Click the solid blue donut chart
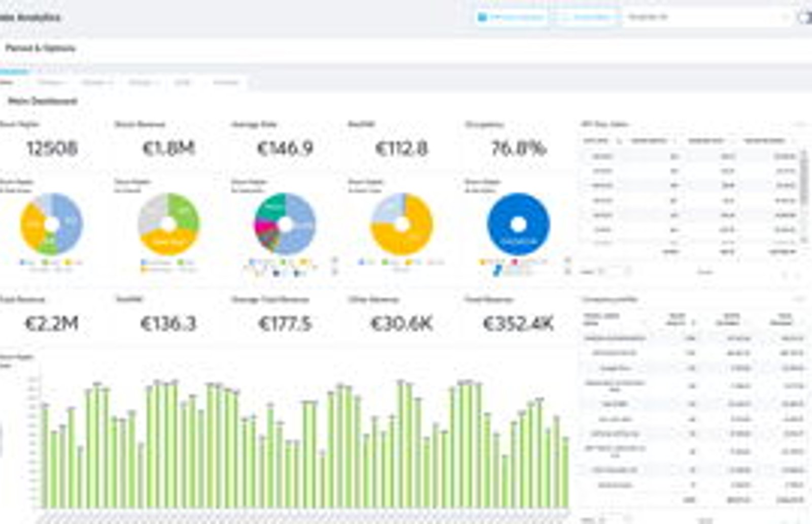 518,241
